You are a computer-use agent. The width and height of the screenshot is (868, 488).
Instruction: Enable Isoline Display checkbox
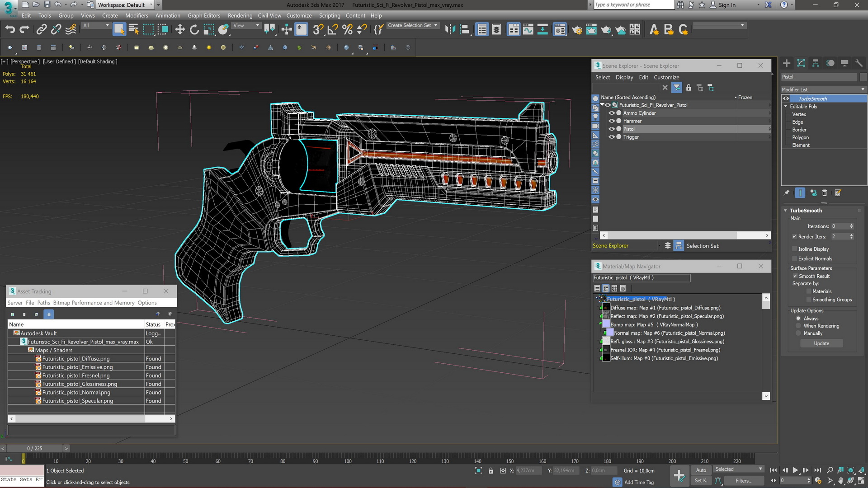795,249
